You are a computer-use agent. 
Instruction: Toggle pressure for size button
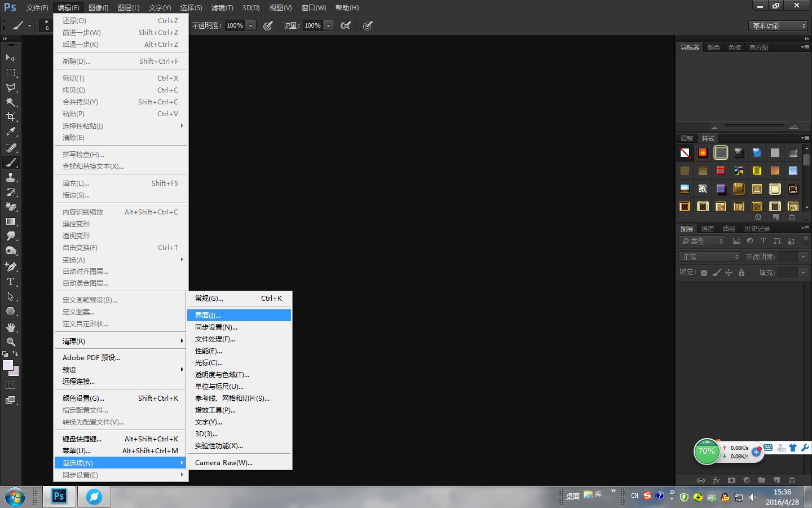(368, 25)
